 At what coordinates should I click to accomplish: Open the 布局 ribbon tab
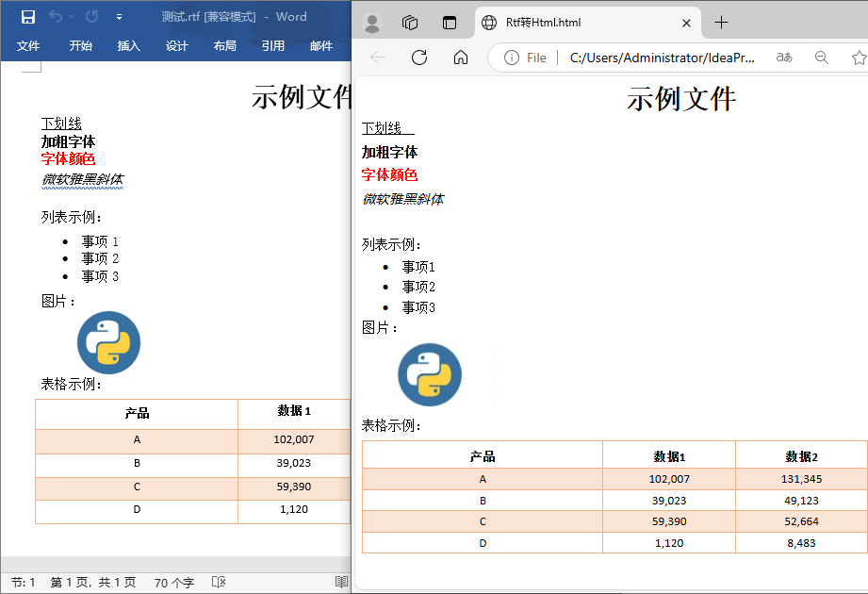224,45
